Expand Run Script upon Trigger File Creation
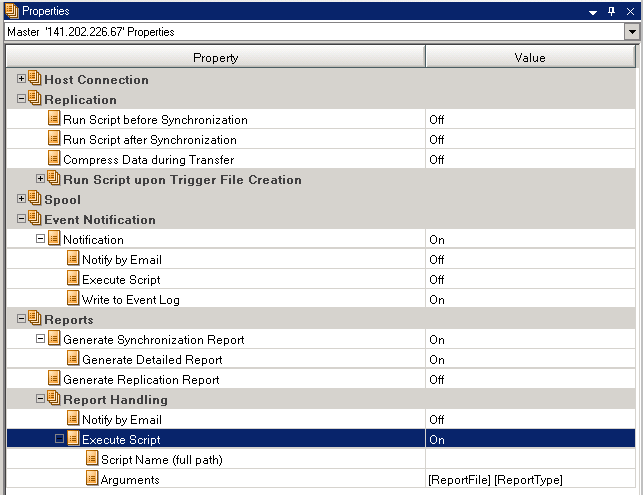Screen dimensions: 643x495 point(40,179)
